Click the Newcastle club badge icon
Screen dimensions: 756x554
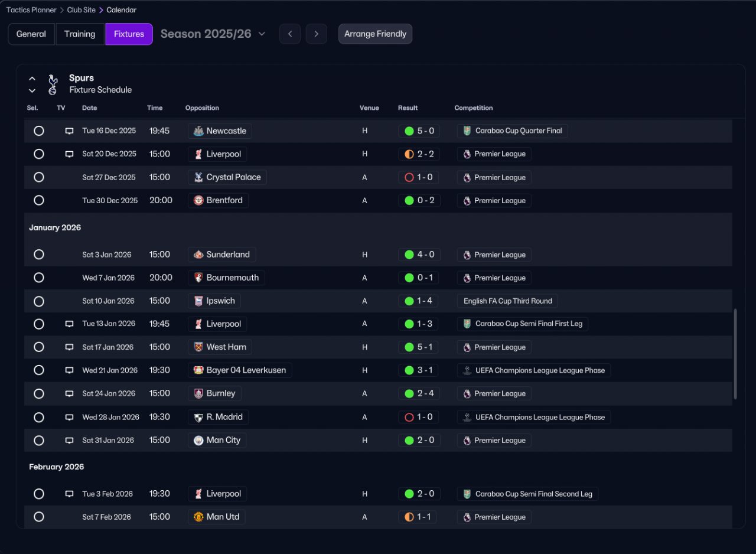click(199, 131)
